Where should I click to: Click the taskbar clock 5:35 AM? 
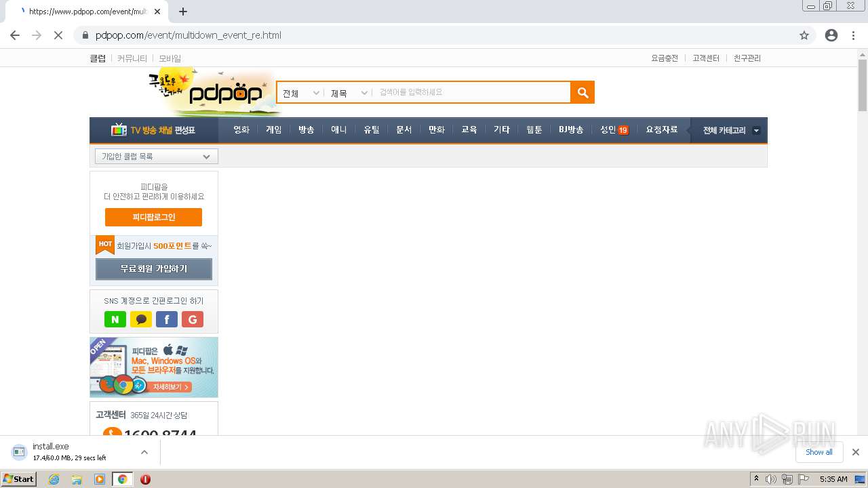tap(833, 479)
